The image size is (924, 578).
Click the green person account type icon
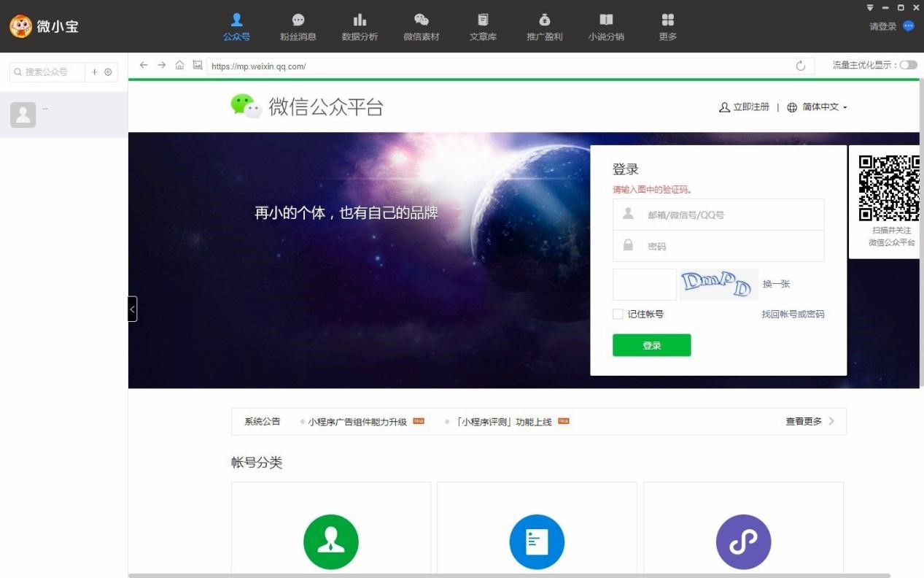coord(331,542)
